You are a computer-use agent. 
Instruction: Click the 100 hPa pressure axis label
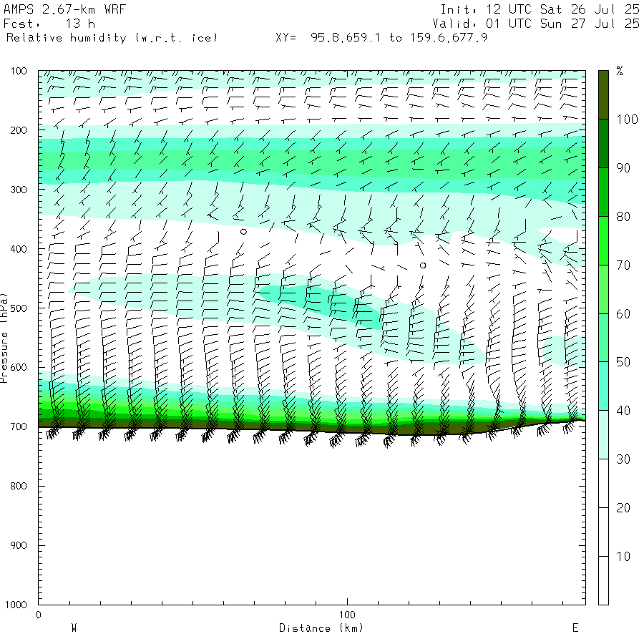19,71
